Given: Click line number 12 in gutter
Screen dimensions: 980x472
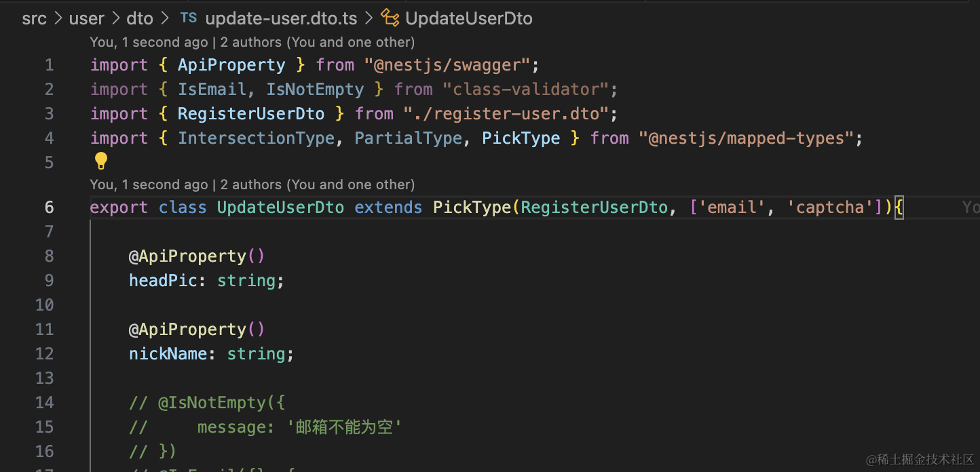Looking at the screenshot, I should [44, 354].
